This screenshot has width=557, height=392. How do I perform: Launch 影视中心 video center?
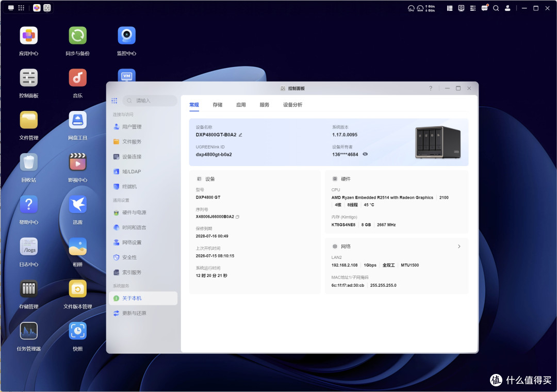[77, 162]
